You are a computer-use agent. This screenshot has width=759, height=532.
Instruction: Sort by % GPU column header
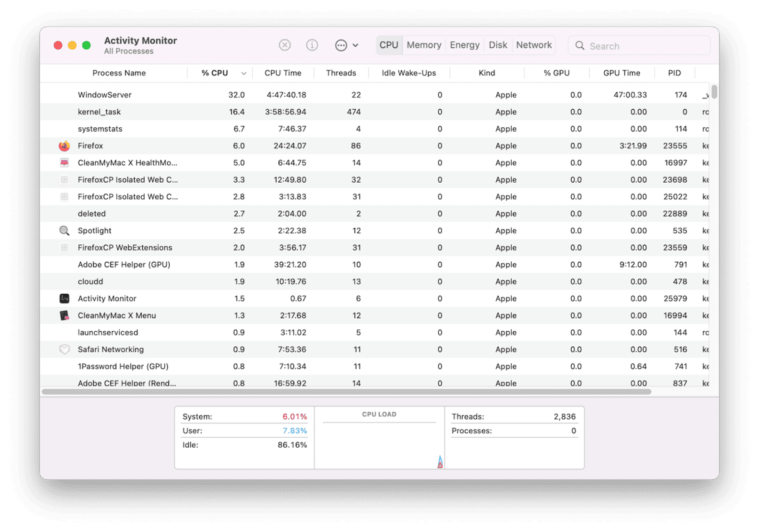pos(557,73)
